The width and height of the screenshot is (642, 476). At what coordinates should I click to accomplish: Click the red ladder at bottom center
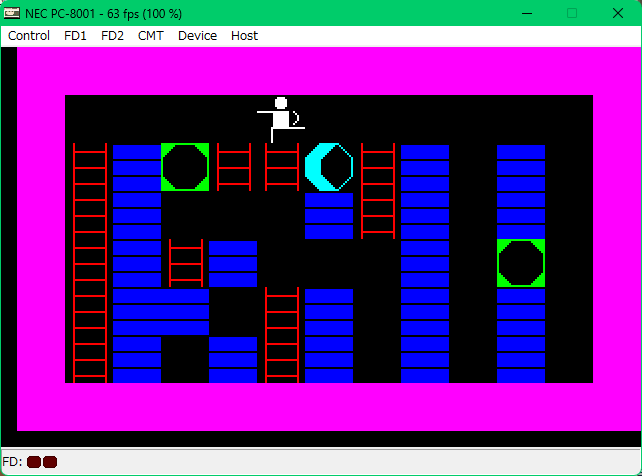click(282, 335)
